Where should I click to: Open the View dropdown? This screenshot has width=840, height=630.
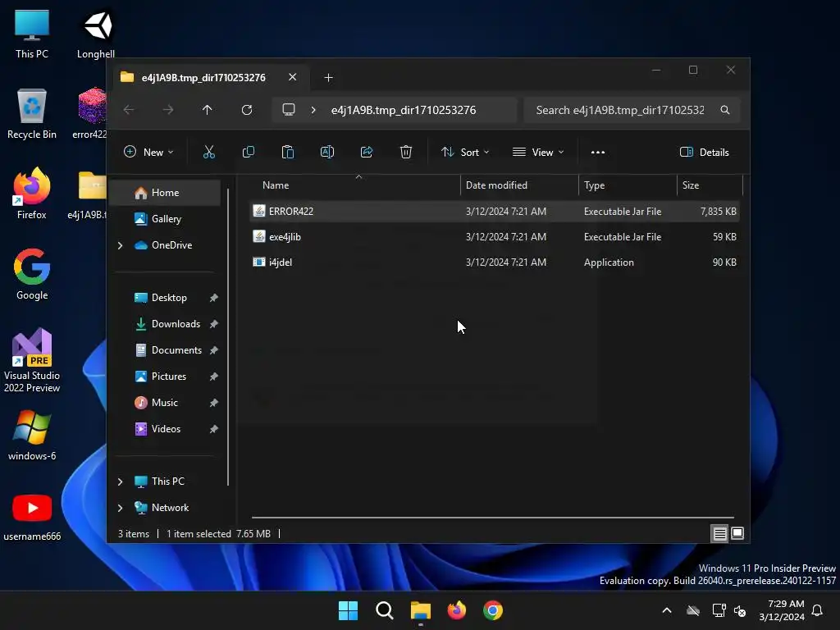click(538, 152)
